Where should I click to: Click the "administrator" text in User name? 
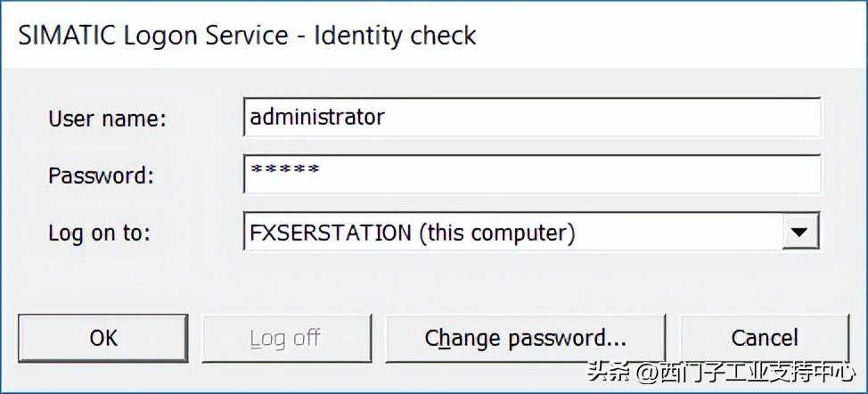click(317, 117)
